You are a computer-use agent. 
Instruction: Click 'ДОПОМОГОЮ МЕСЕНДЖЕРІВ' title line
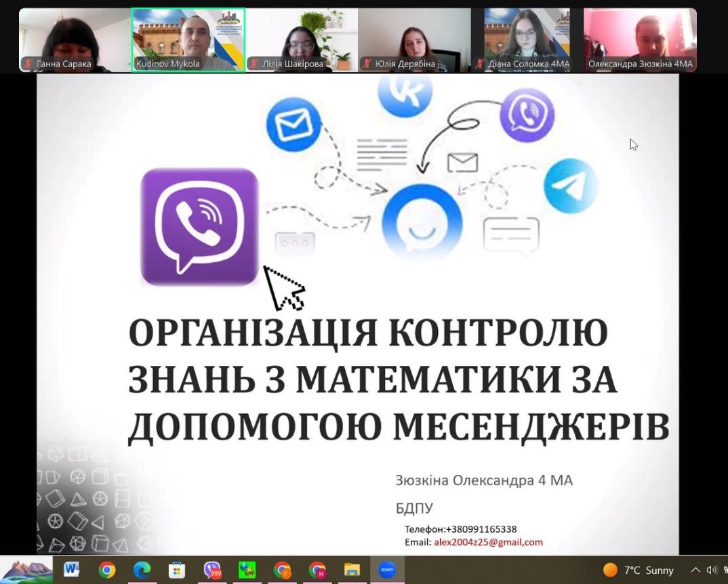[x=399, y=427]
